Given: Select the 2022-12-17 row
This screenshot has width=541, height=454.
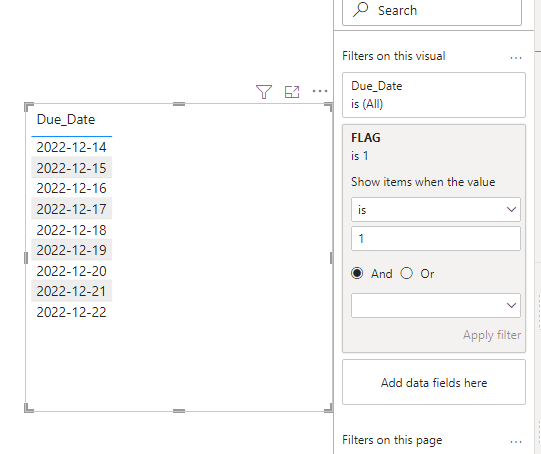Looking at the screenshot, I should pos(71,209).
